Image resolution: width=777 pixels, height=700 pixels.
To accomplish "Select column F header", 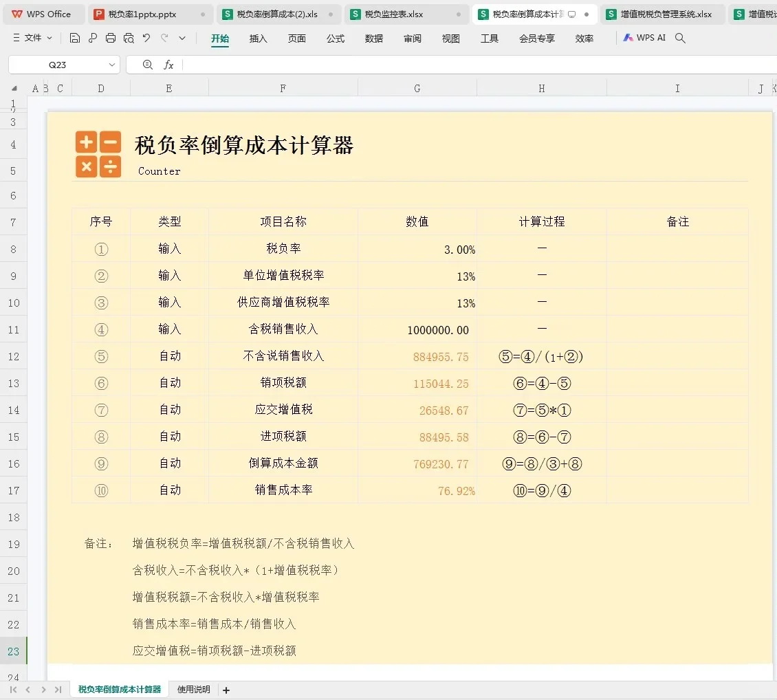I will tap(283, 89).
